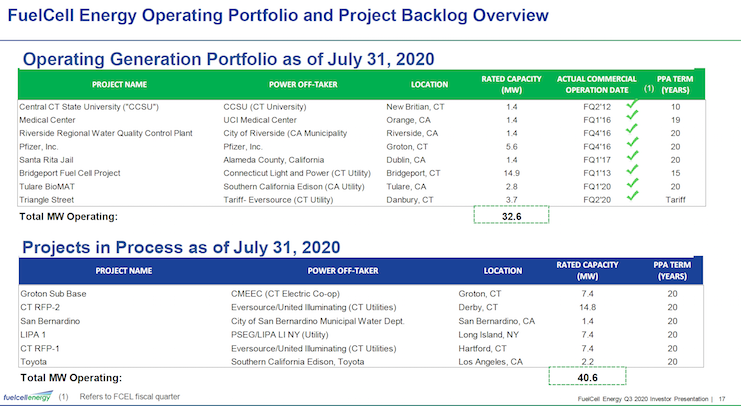The height and width of the screenshot is (406, 741).
Task: Click rated capacity value 14.8
Action: tap(587, 307)
